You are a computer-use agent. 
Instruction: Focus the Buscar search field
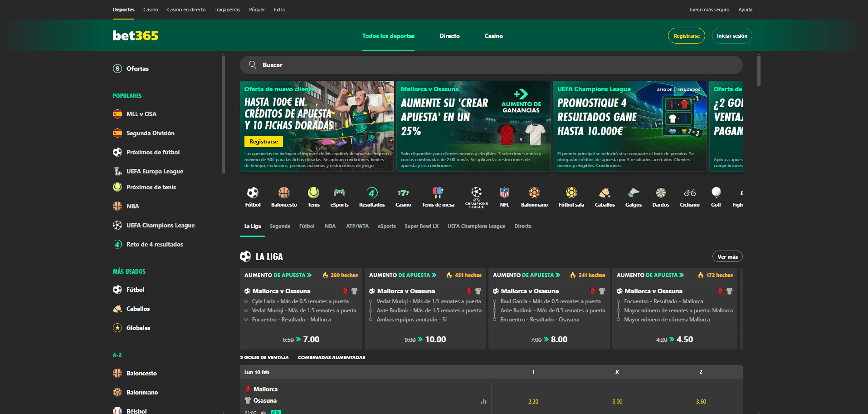point(491,65)
